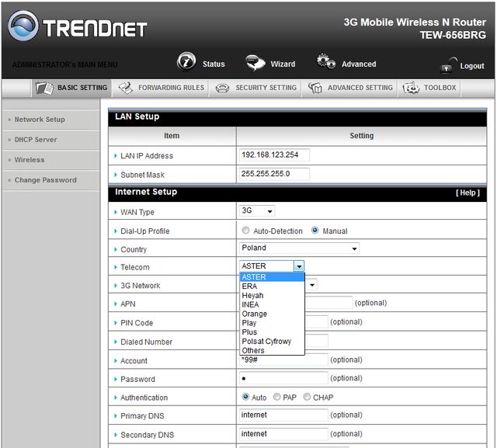The image size is (497, 448).
Task: Click the Authentication label
Action: tap(144, 398)
